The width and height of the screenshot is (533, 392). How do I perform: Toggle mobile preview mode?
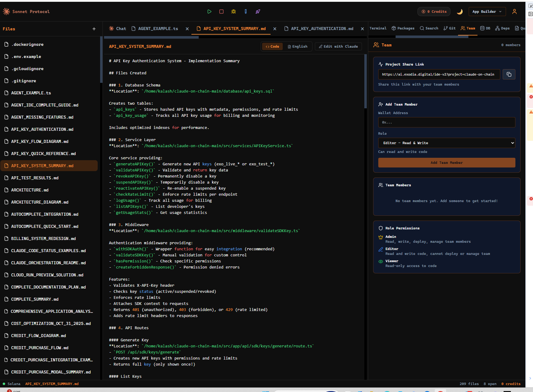[246, 12]
